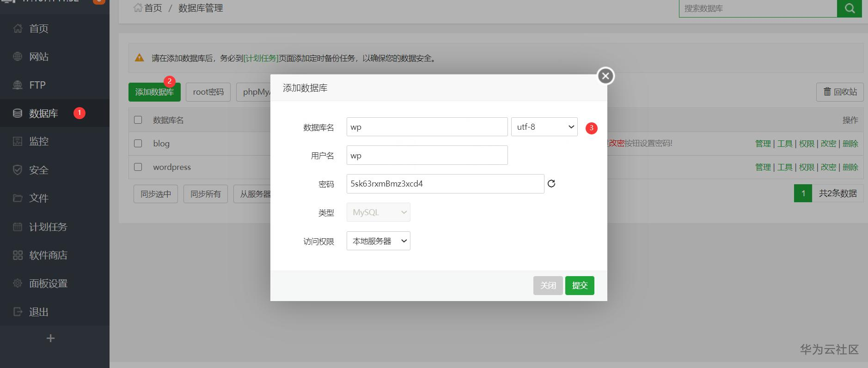
Task: Check the wordpress database row checkbox
Action: pos(138,167)
